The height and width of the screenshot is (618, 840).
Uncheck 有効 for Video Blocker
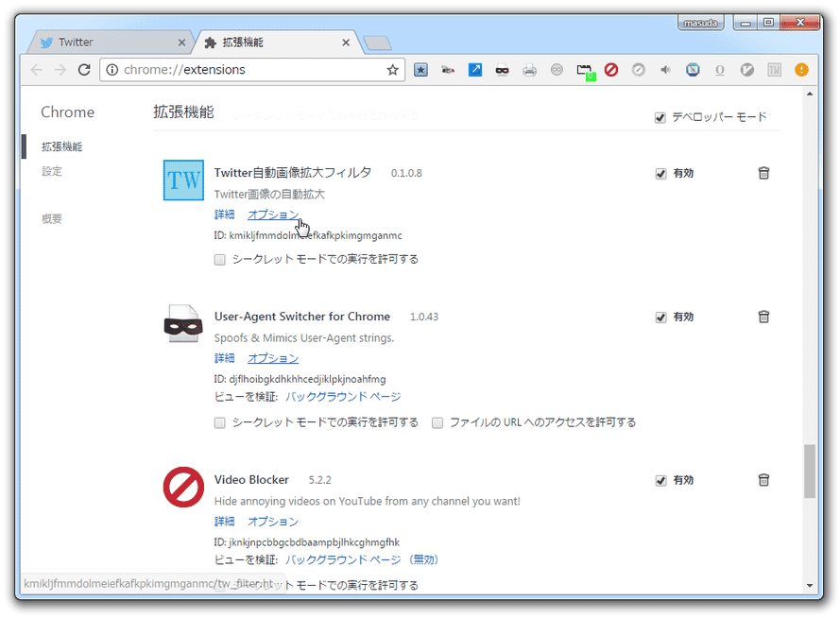[x=660, y=480]
